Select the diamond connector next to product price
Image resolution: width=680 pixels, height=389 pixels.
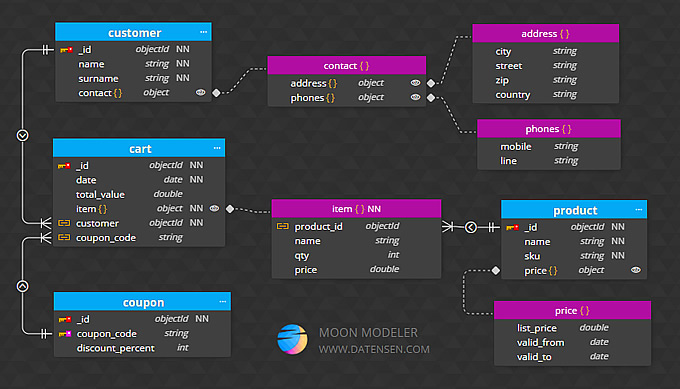[x=496, y=270]
